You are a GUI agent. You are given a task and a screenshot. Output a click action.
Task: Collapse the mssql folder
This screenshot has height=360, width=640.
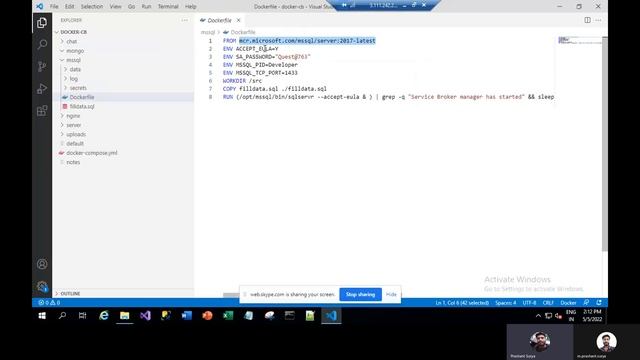62,60
